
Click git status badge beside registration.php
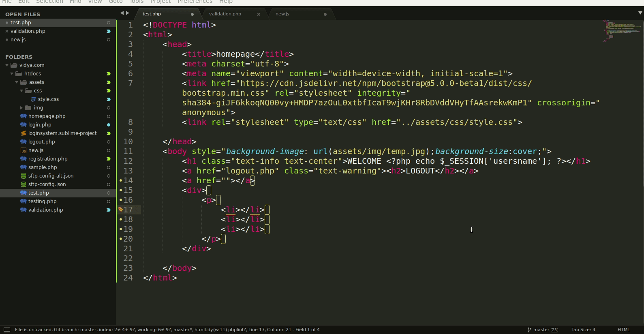click(109, 159)
